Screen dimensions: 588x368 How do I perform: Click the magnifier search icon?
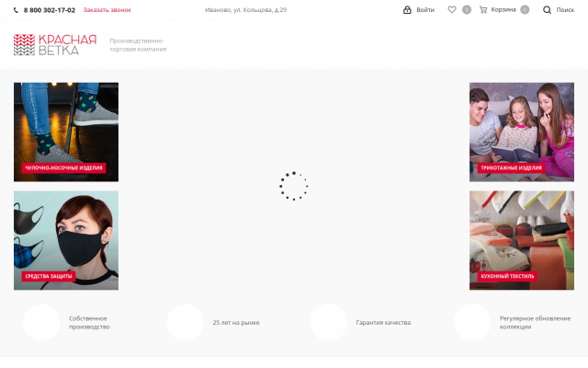[548, 10]
